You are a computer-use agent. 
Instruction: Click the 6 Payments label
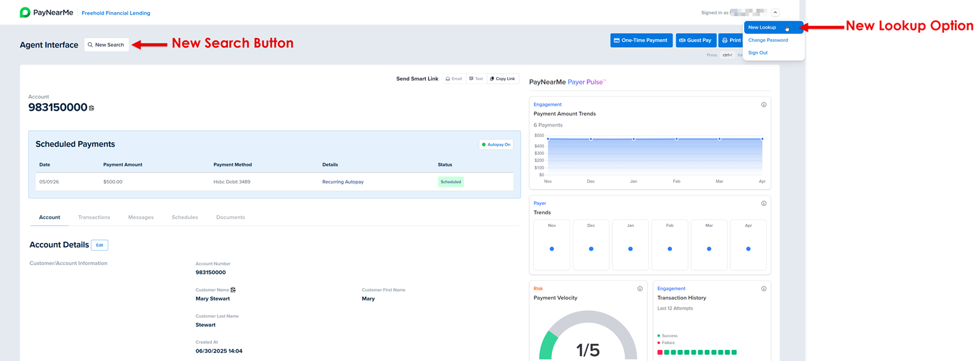(x=548, y=125)
